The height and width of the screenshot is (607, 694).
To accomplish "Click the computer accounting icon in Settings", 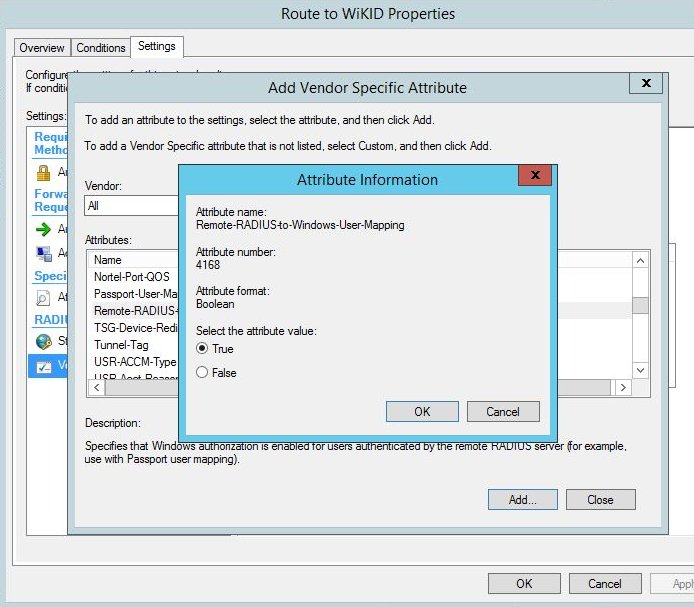I will click(x=43, y=253).
